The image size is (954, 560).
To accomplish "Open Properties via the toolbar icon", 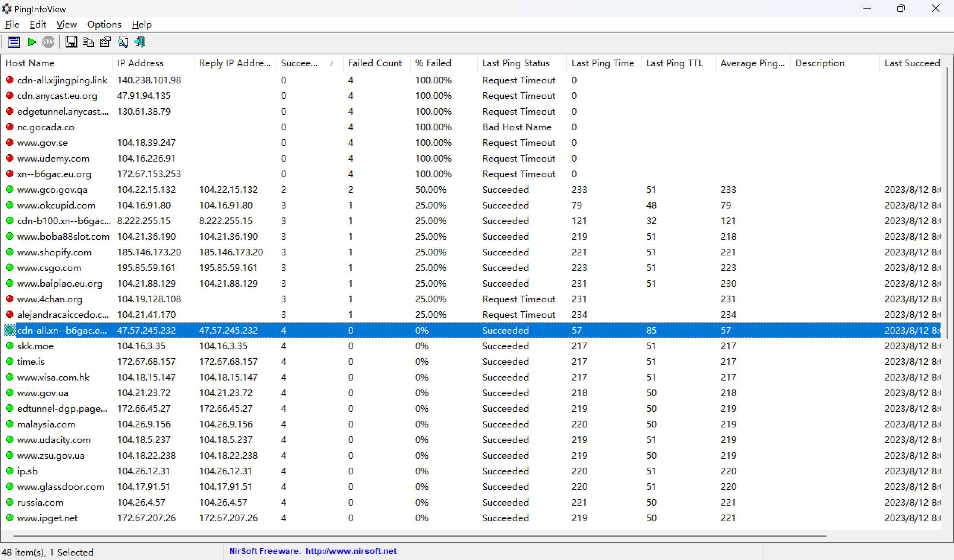I will (105, 42).
